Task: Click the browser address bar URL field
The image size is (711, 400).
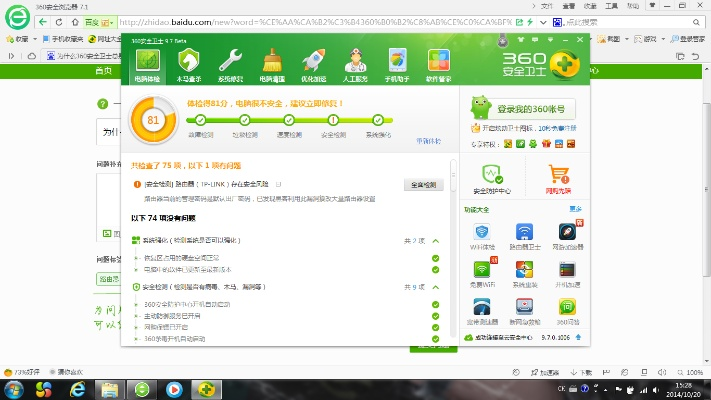Action: (x=300, y=21)
